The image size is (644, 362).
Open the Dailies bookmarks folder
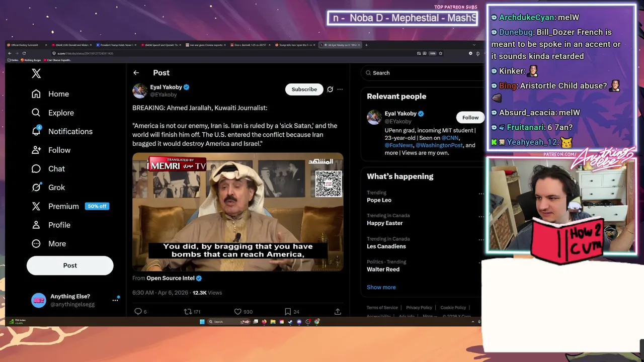[13, 60]
